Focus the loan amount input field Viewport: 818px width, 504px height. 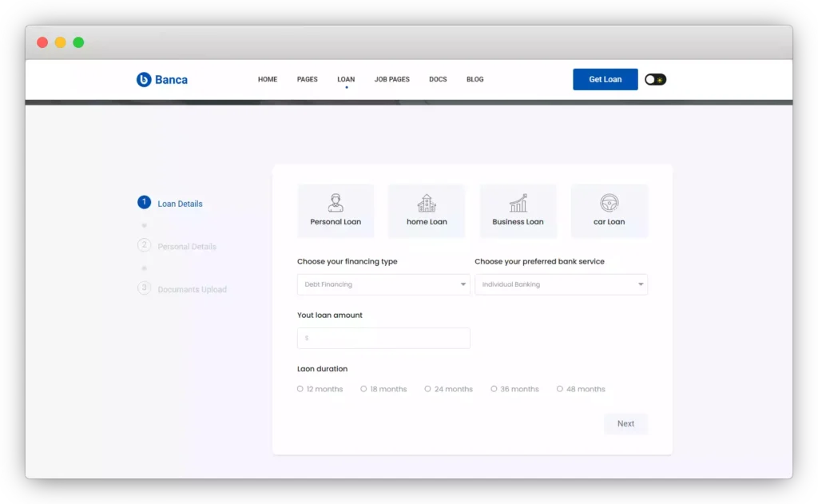pyautogui.click(x=383, y=338)
